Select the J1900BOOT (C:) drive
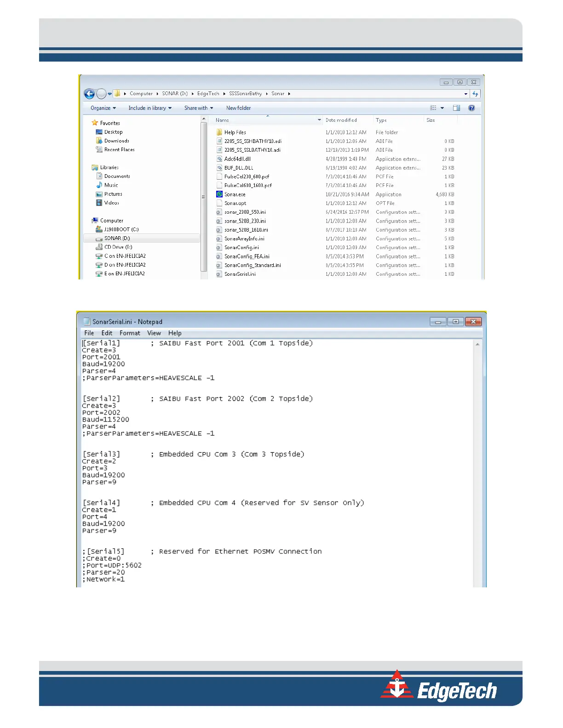The height and width of the screenshot is (728, 563). click(121, 229)
